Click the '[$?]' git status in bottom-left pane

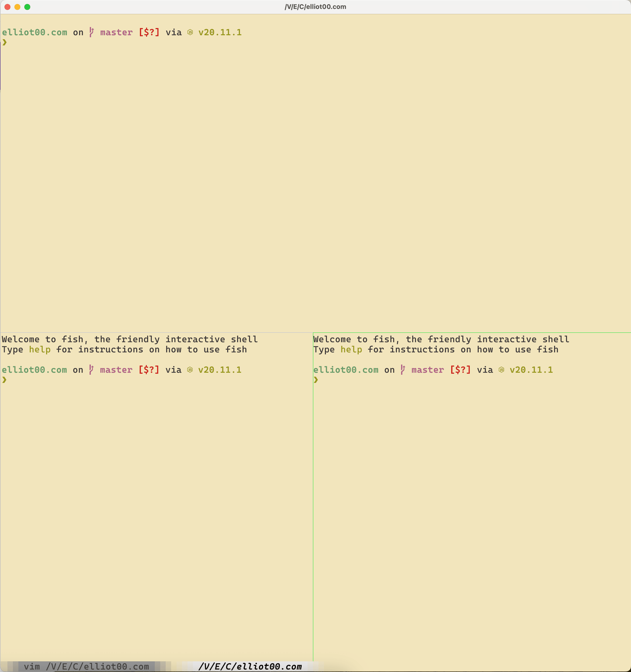tap(149, 370)
